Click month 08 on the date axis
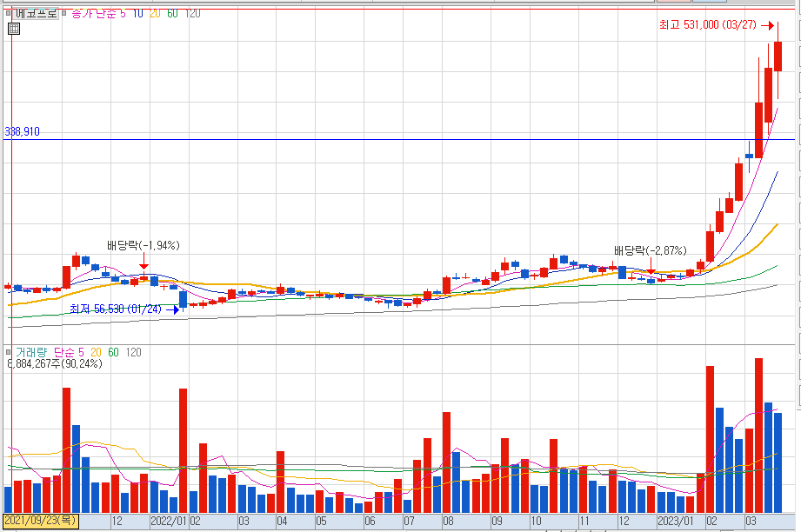Screen dimensions: 801x532 [x=448, y=522]
